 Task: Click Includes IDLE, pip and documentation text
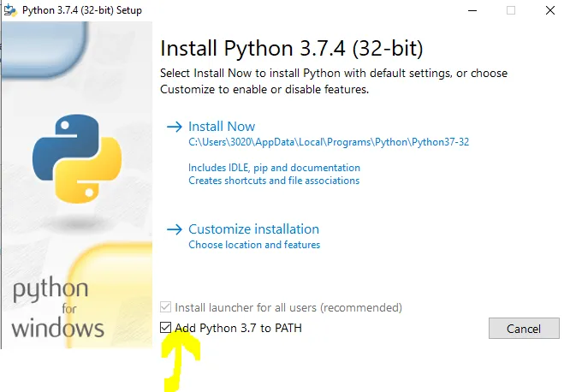coord(274,168)
